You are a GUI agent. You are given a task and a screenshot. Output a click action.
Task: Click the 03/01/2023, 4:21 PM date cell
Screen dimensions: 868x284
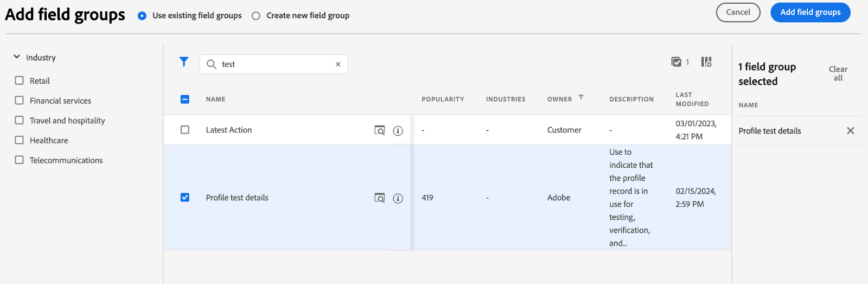point(696,130)
